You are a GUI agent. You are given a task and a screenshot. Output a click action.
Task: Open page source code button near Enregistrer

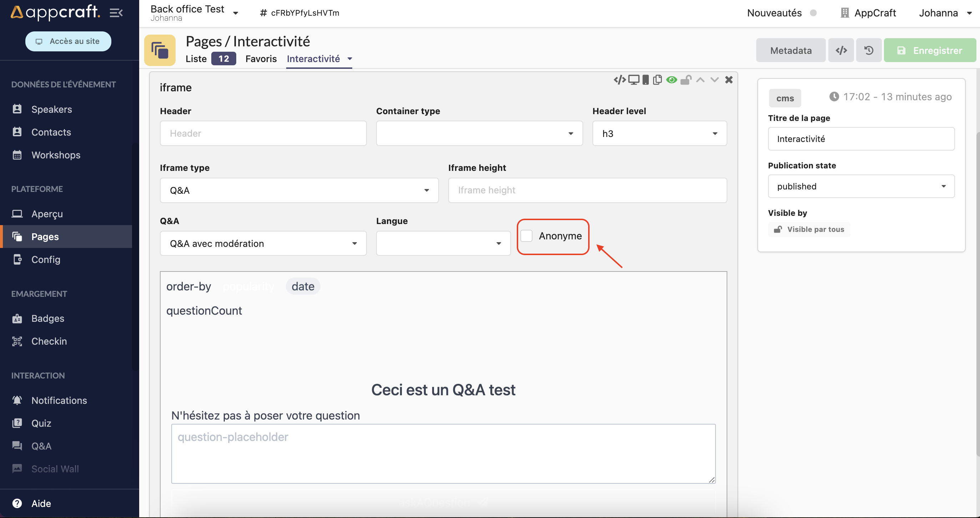[x=841, y=50]
